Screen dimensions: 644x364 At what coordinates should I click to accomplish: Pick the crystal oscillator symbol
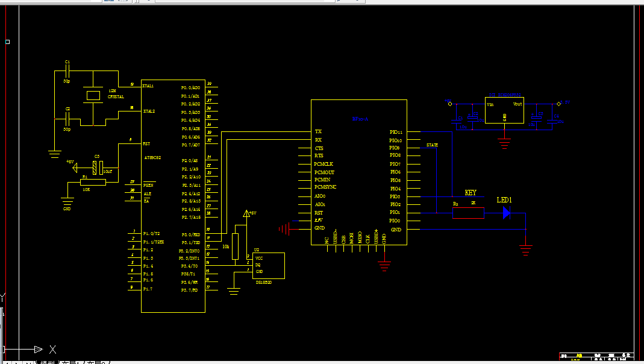93,95
